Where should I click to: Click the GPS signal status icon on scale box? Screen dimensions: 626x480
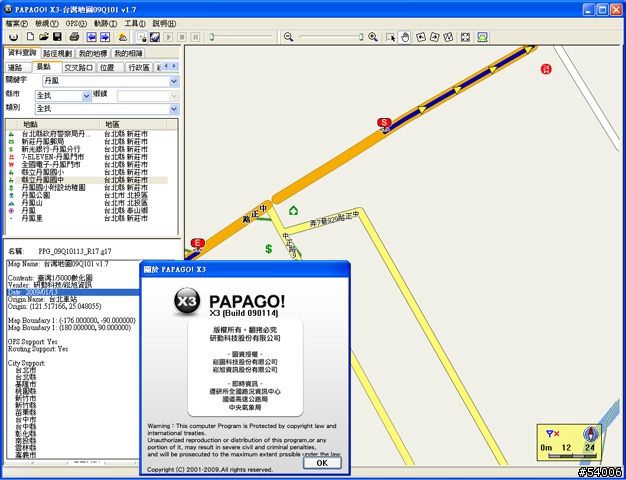553,434
